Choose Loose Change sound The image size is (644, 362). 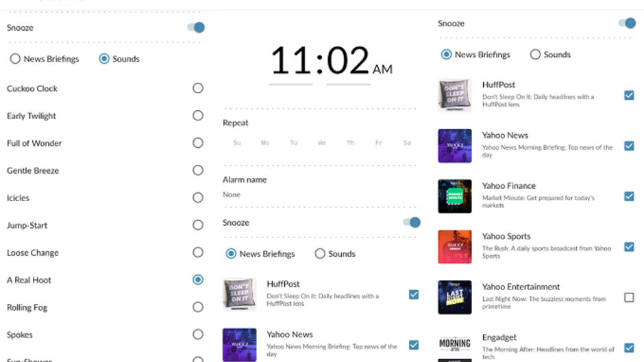click(x=198, y=253)
